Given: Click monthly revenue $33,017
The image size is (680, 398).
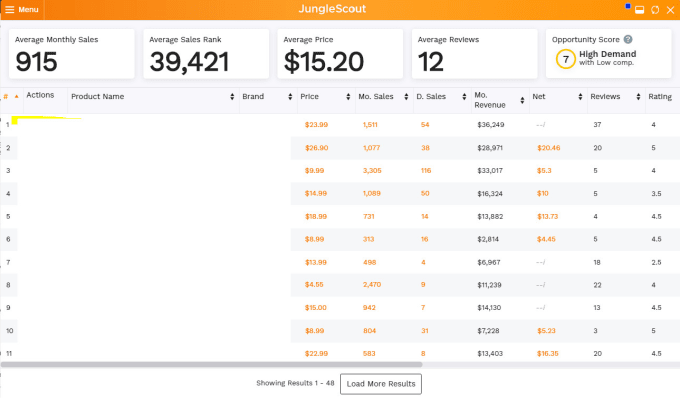Looking at the screenshot, I should point(490,170).
